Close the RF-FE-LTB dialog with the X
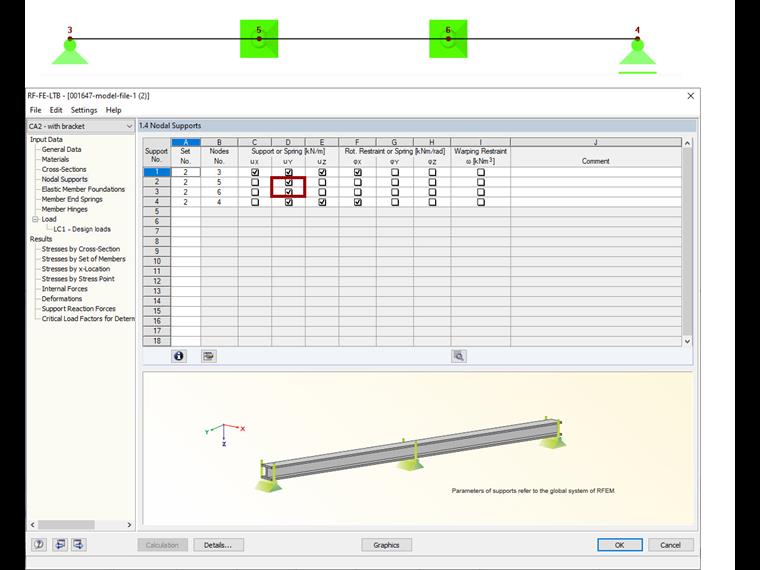This screenshot has width=760, height=570. point(691,96)
